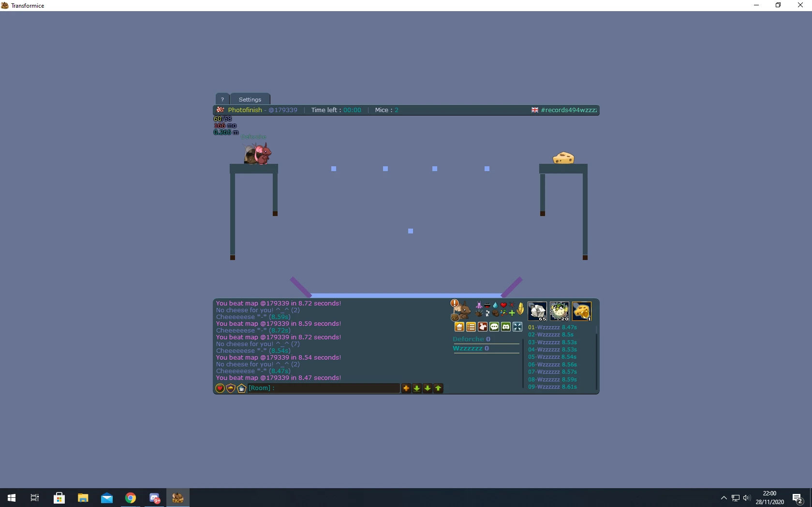Select the water drop cry emote
Image resolution: width=812 pixels, height=507 pixels.
tap(495, 305)
